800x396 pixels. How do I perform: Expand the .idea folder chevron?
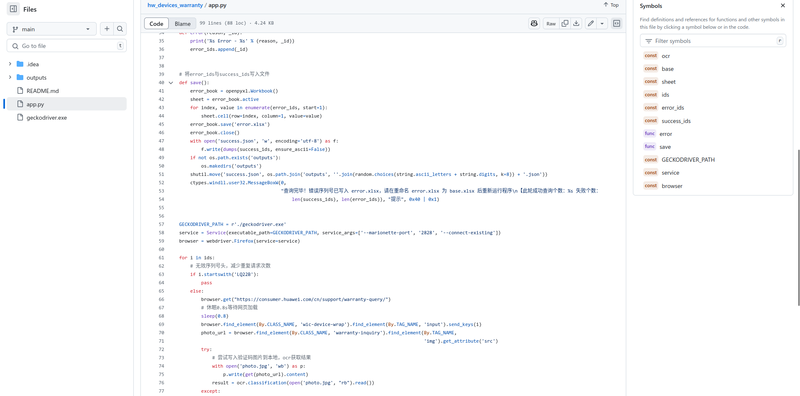coord(10,64)
